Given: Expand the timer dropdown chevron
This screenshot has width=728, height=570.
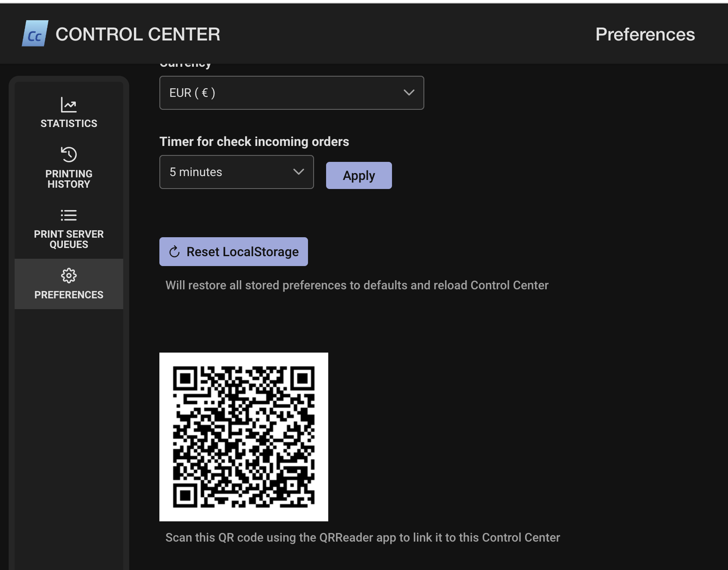Looking at the screenshot, I should 299,172.
